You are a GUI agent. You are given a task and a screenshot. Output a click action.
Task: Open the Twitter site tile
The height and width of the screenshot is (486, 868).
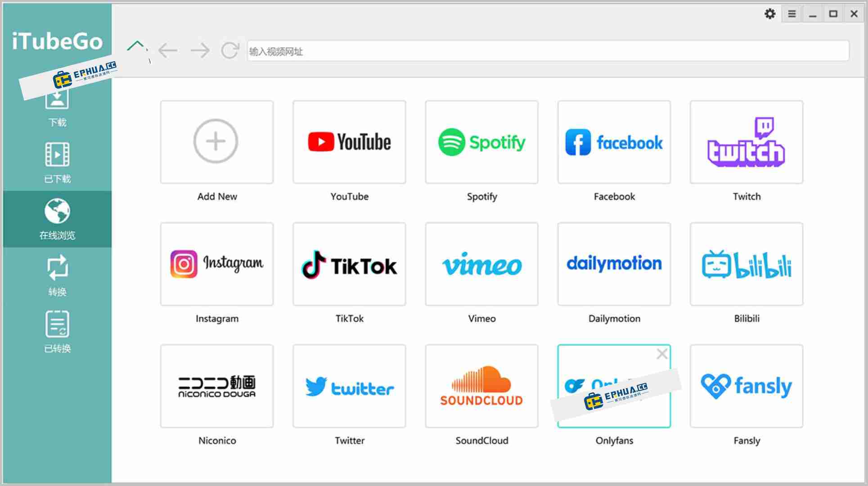(349, 386)
